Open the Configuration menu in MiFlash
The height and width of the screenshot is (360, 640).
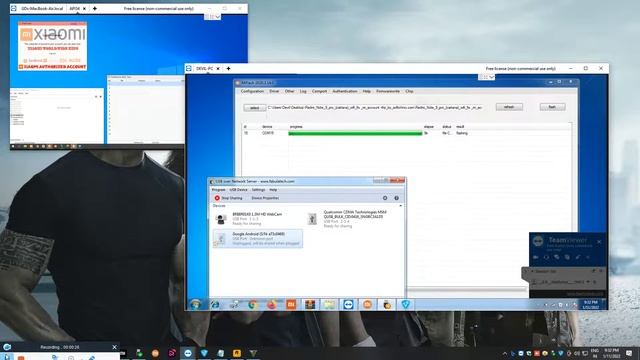(252, 91)
